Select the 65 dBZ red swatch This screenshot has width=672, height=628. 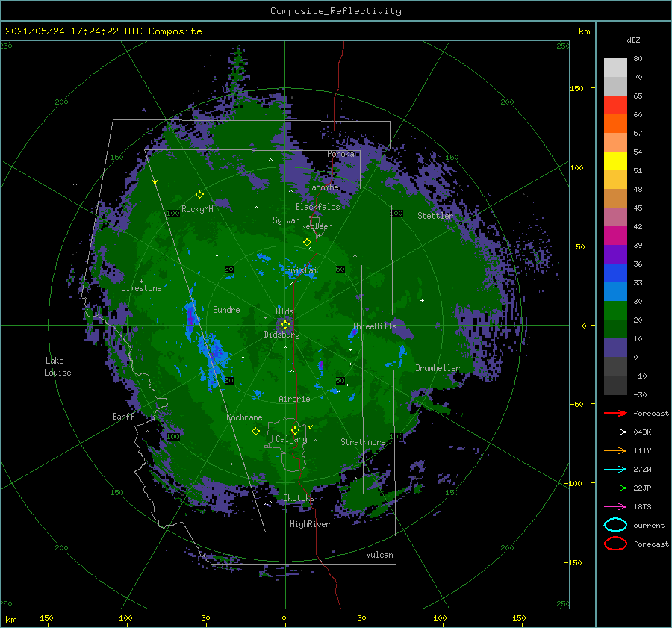coord(615,105)
